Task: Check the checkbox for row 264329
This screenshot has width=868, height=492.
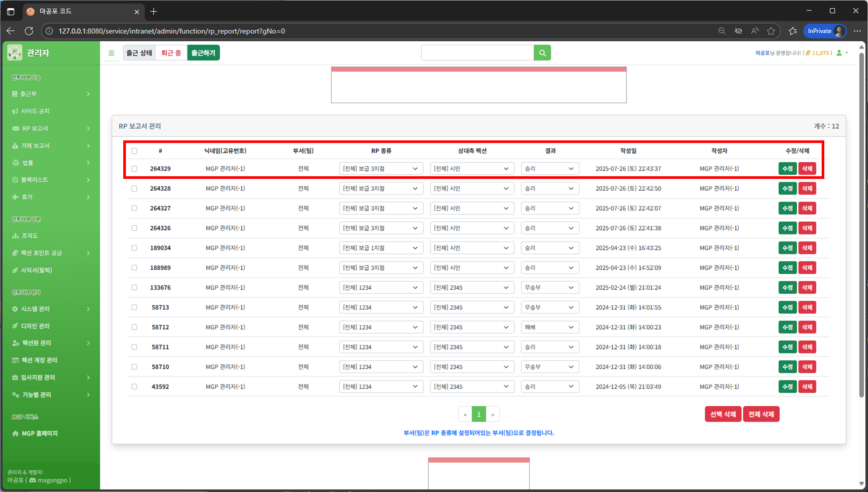Action: 134,169
